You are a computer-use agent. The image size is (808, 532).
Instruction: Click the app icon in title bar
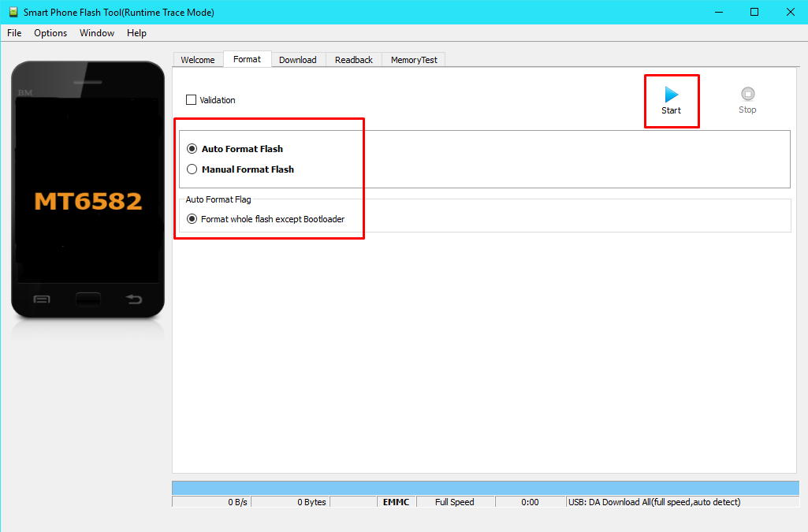tap(13, 12)
